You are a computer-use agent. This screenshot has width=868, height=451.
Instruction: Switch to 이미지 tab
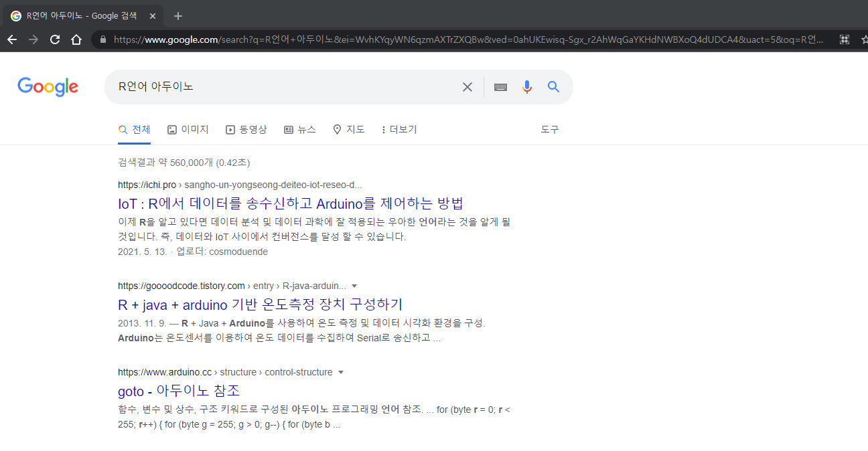(188, 129)
